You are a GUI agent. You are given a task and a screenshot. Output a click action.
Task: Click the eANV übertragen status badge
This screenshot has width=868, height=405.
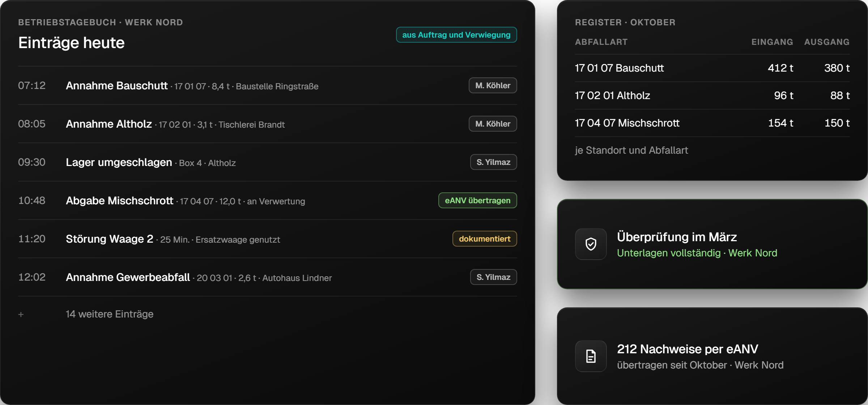(x=477, y=200)
